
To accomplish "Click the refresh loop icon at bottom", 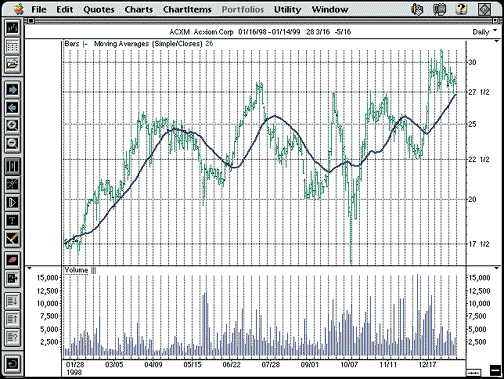I will [x=12, y=363].
